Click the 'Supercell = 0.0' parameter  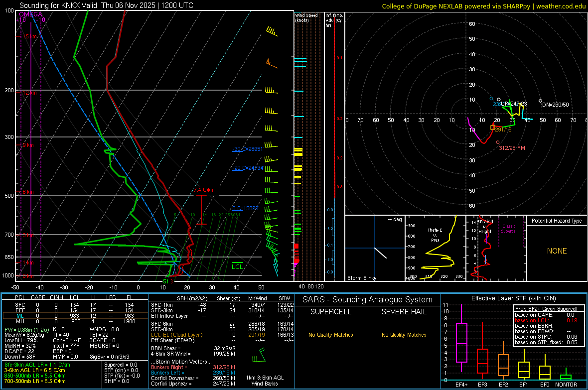(121, 365)
